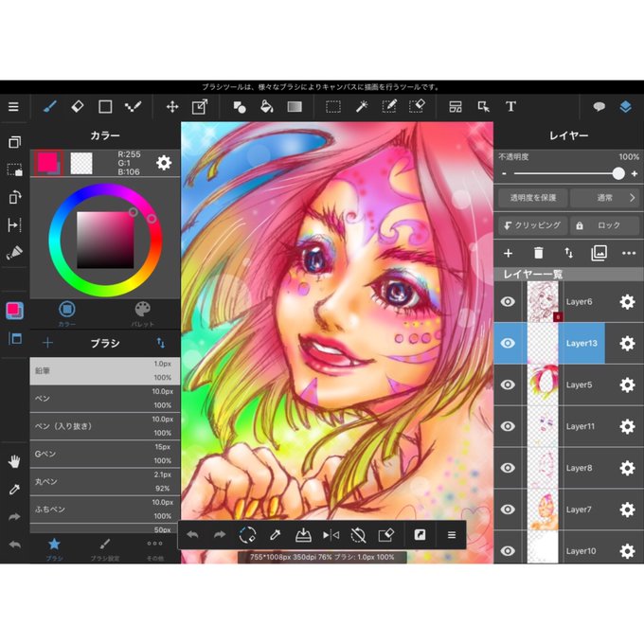The height and width of the screenshot is (644, 644).
Task: Hide Layer6 with its eye icon
Action: click(508, 302)
